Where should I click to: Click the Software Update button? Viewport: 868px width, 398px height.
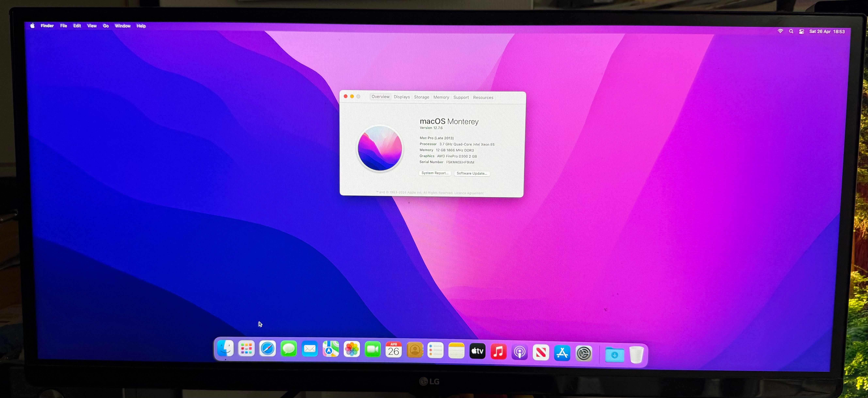tap(472, 173)
